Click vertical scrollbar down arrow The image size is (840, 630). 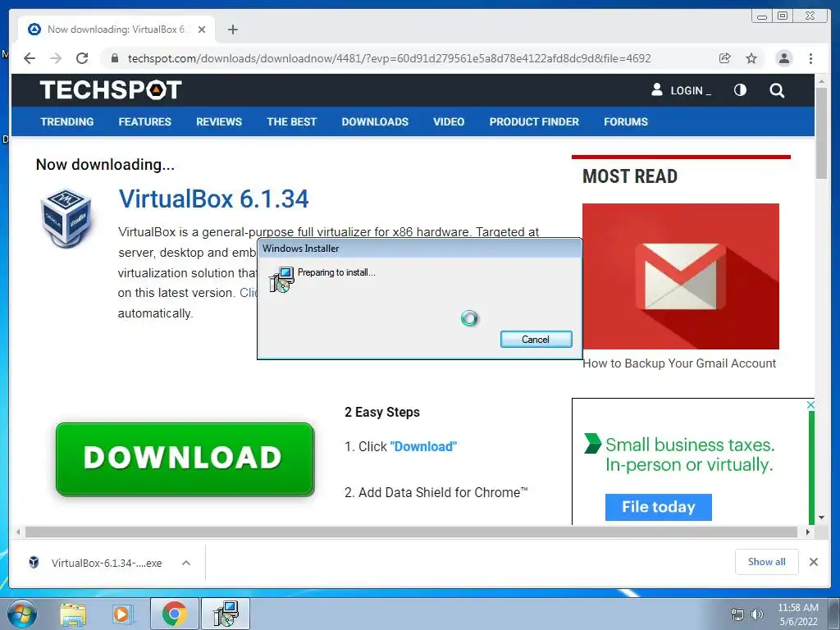click(x=822, y=518)
